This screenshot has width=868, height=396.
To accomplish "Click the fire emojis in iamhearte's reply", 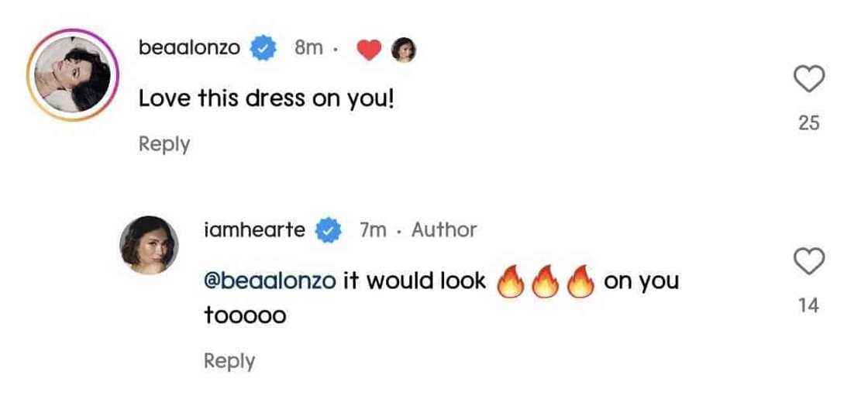I will [546, 281].
